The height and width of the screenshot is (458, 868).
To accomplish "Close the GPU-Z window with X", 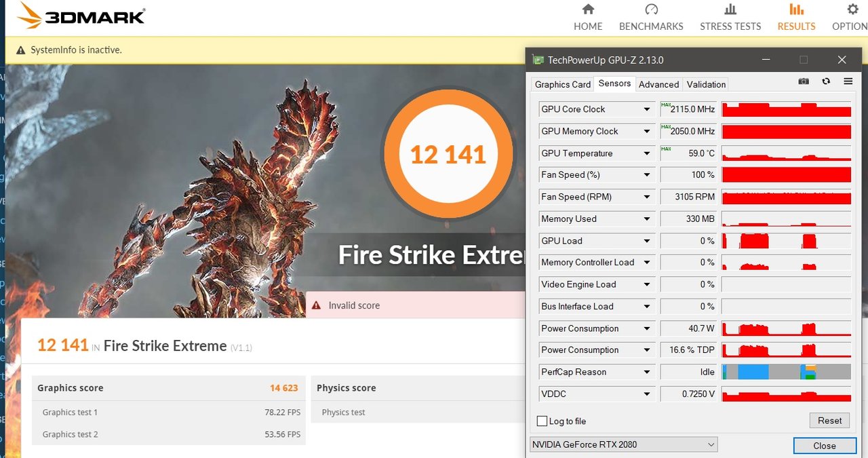I will [x=842, y=60].
